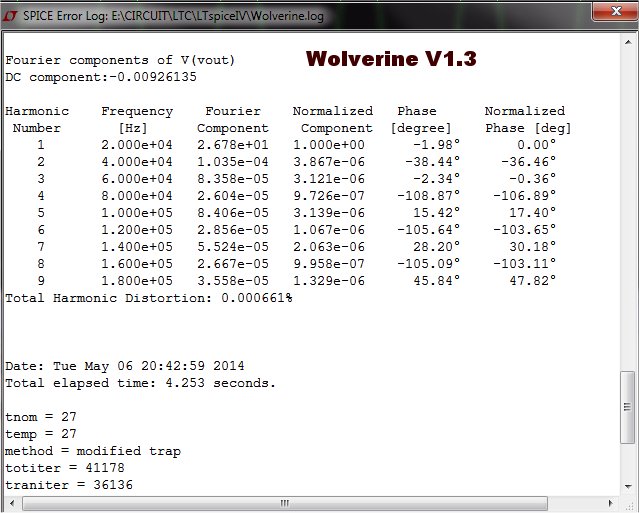Screen dimensions: 639x513
Task: Click frequency value 4.000e+04
Action: coord(137,162)
